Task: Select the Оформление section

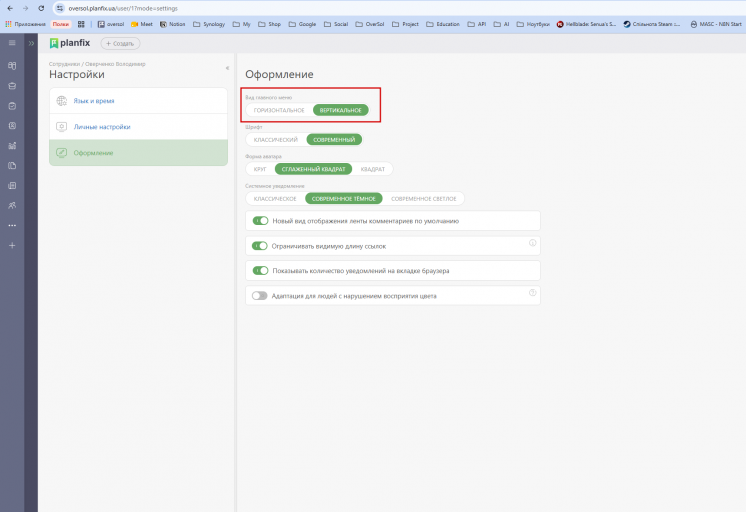Action: [x=138, y=153]
